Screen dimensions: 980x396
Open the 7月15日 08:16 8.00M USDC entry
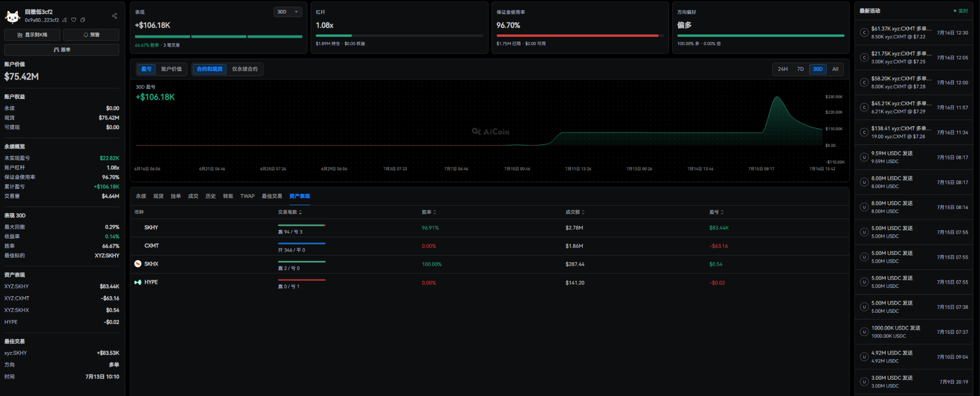pyautogui.click(x=913, y=207)
